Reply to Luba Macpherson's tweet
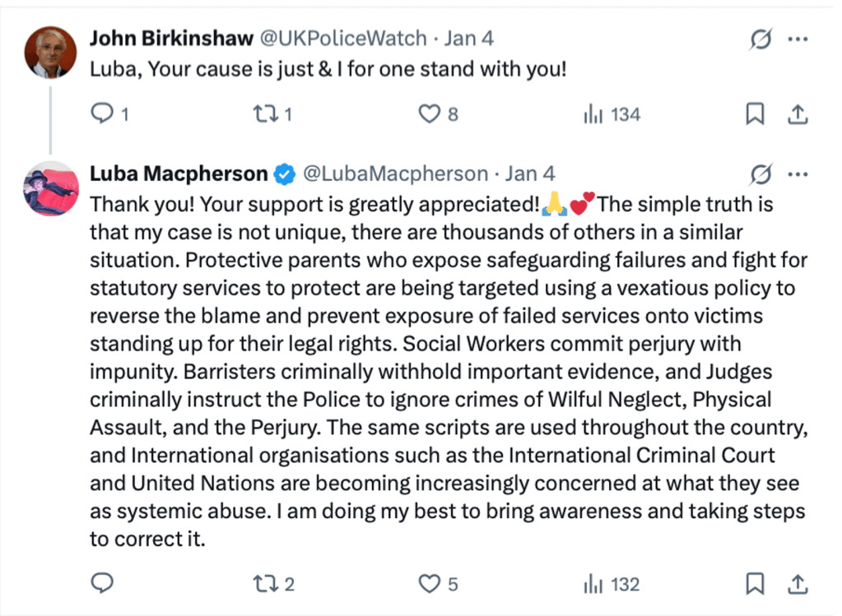 (101, 584)
